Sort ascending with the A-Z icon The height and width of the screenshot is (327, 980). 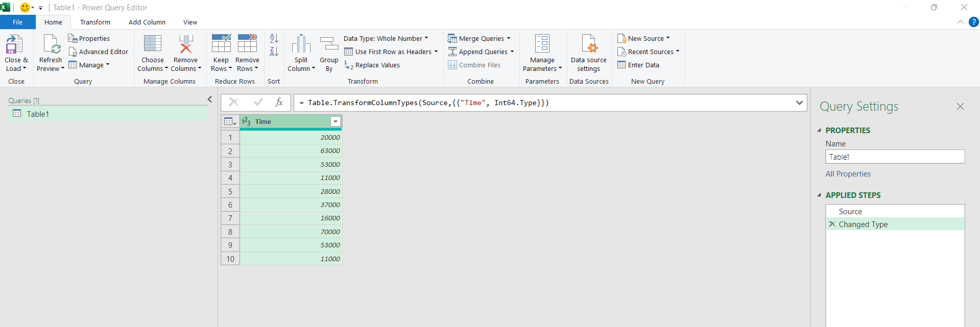pyautogui.click(x=274, y=38)
